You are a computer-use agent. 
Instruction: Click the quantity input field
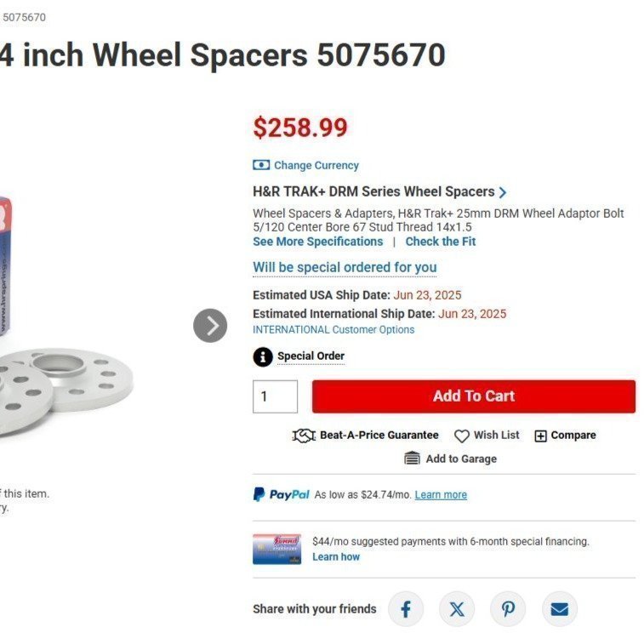(x=275, y=396)
